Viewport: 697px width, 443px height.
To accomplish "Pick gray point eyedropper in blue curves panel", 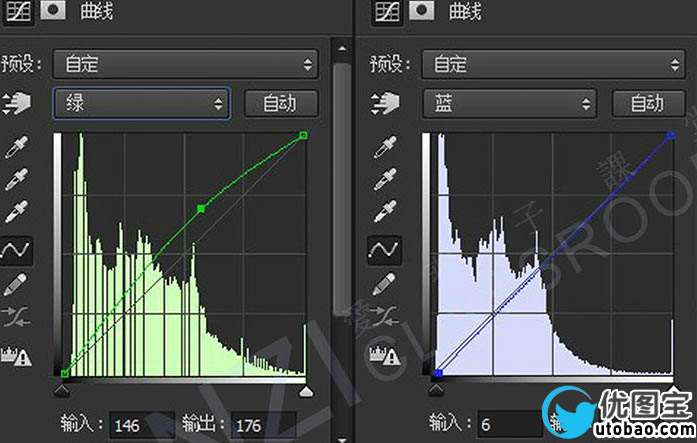I will [385, 179].
